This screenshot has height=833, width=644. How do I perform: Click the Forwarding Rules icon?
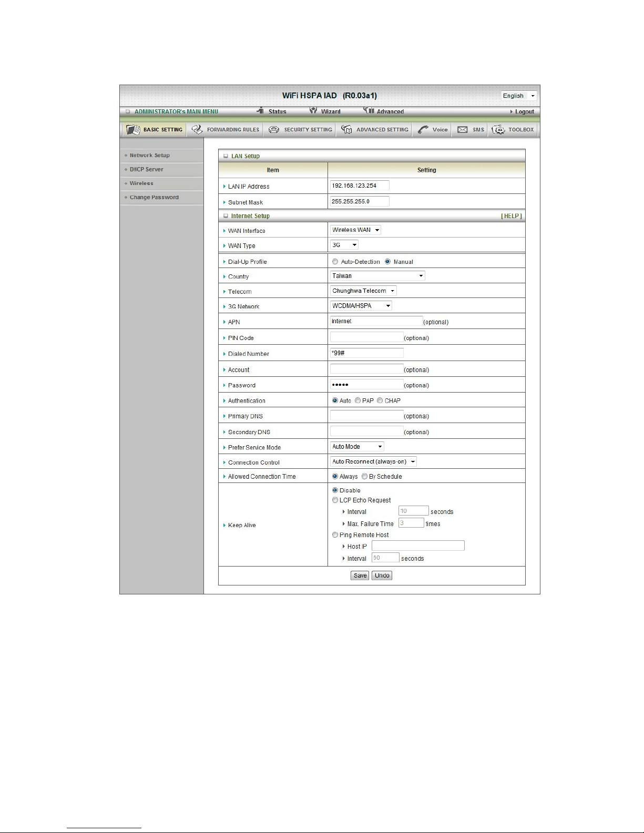(197, 129)
